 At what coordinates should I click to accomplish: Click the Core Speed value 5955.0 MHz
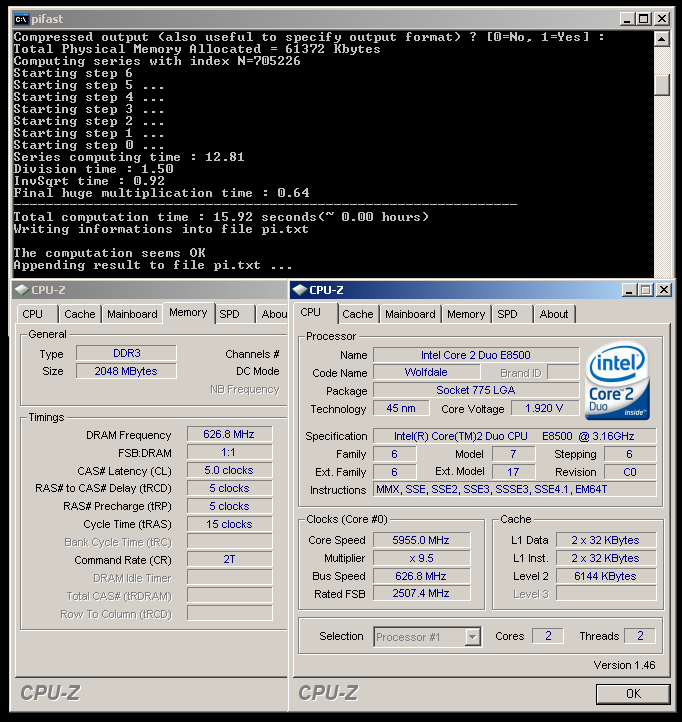click(x=421, y=540)
